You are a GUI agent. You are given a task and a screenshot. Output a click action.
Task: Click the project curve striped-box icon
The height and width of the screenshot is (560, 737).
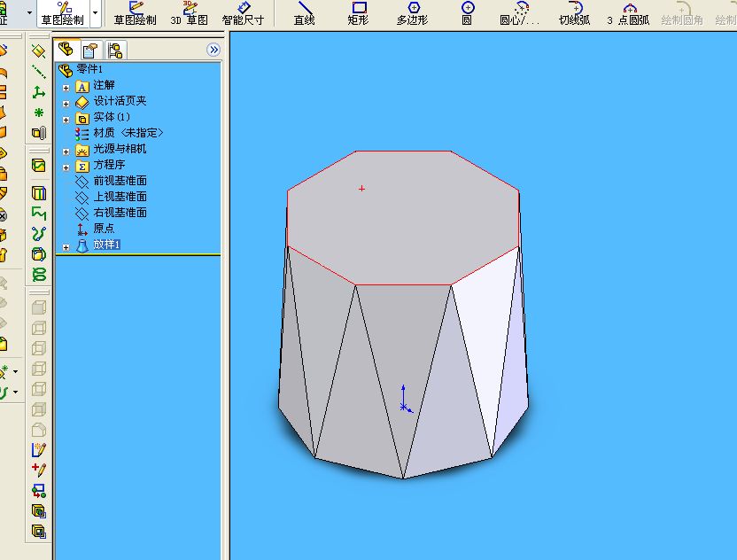(x=39, y=193)
